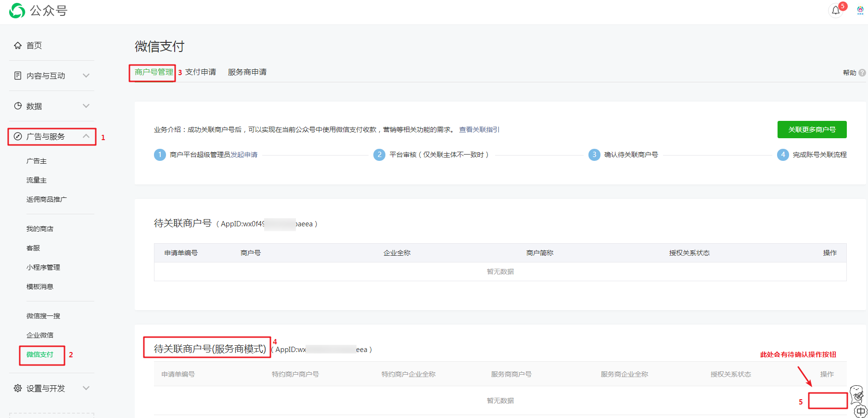Open the notification bell icon
The width and height of the screenshot is (868, 418).
(836, 11)
